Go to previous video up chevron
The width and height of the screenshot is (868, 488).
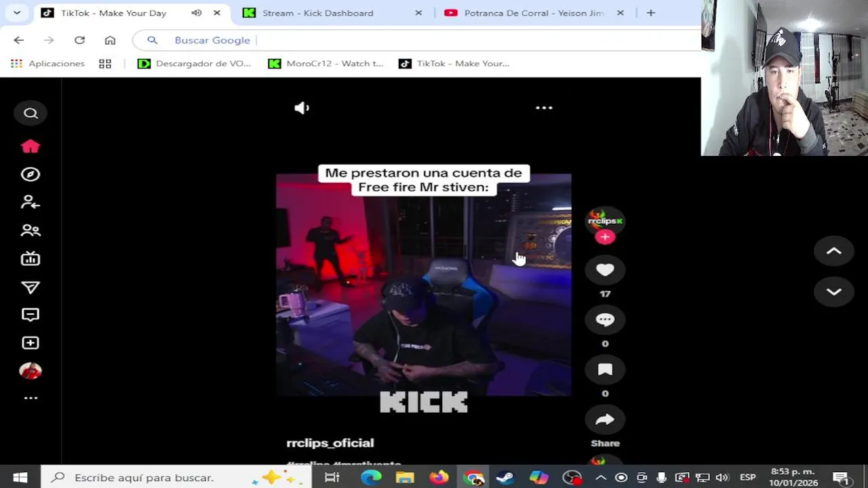pyautogui.click(x=834, y=251)
